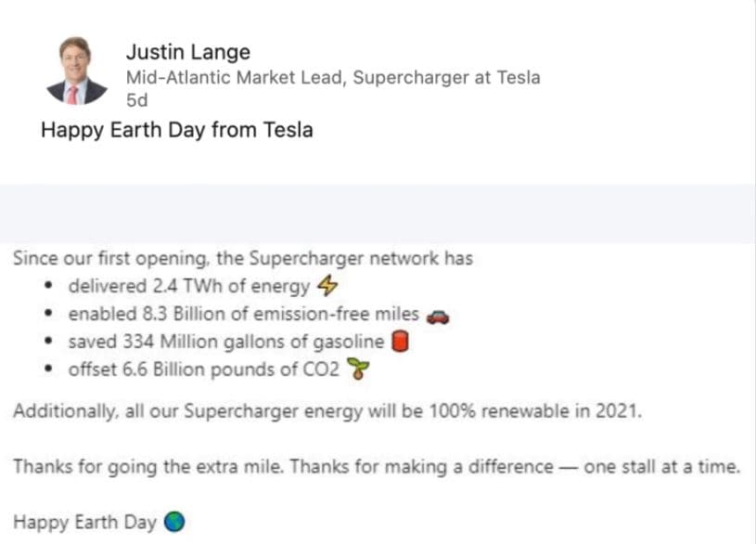Click the Since our first opening sentence
Screen dimensions: 756x544
pyautogui.click(x=243, y=258)
